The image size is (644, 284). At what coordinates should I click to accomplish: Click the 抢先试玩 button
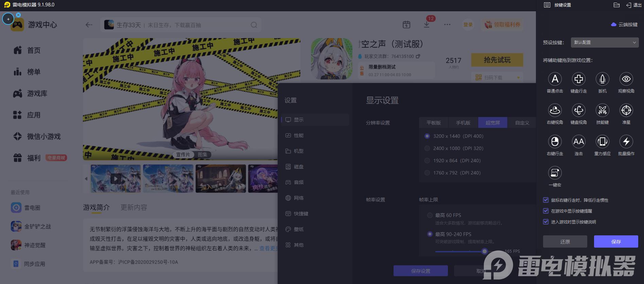497,60
